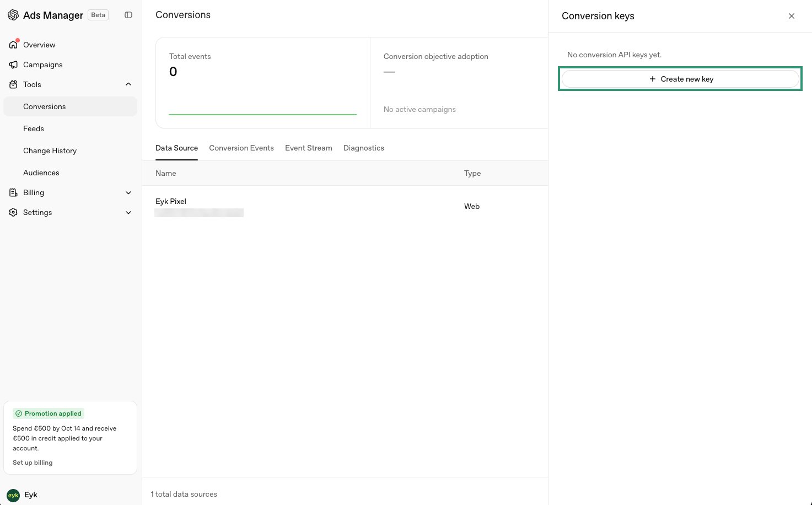812x505 pixels.
Task: Collapse the sidebar with the panel icon
Action: pos(128,15)
